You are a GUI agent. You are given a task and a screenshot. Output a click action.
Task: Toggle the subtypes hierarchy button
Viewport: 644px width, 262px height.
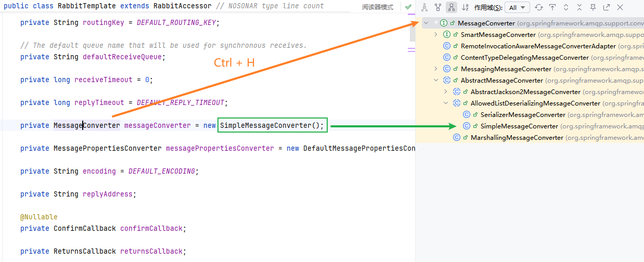point(452,7)
